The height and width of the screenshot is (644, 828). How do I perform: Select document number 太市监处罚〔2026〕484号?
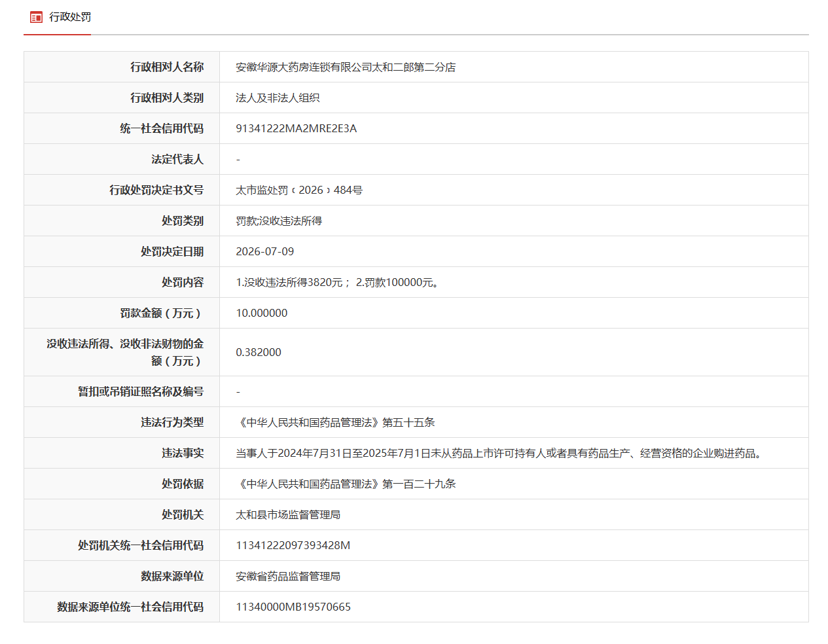pyautogui.click(x=299, y=190)
